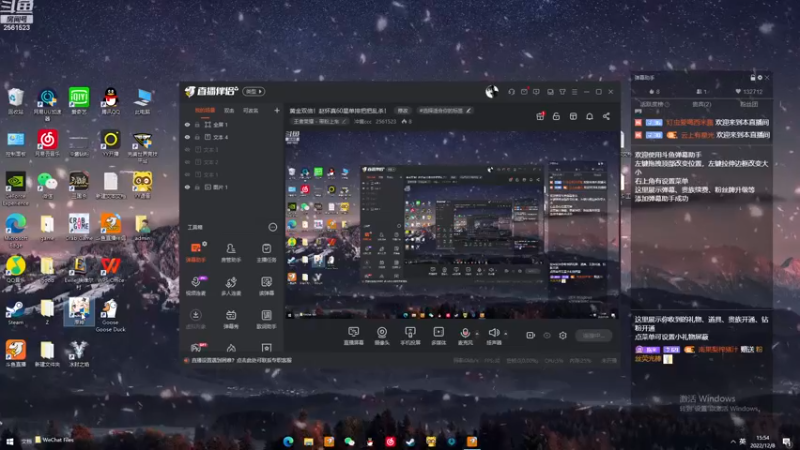Open the 多人连麦 tool icon
The height and width of the screenshot is (450, 800).
(231, 285)
